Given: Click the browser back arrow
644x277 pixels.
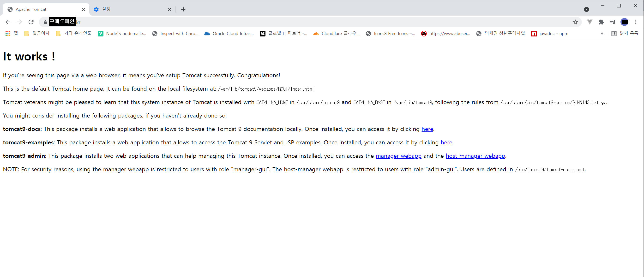Looking at the screenshot, I should [8, 22].
